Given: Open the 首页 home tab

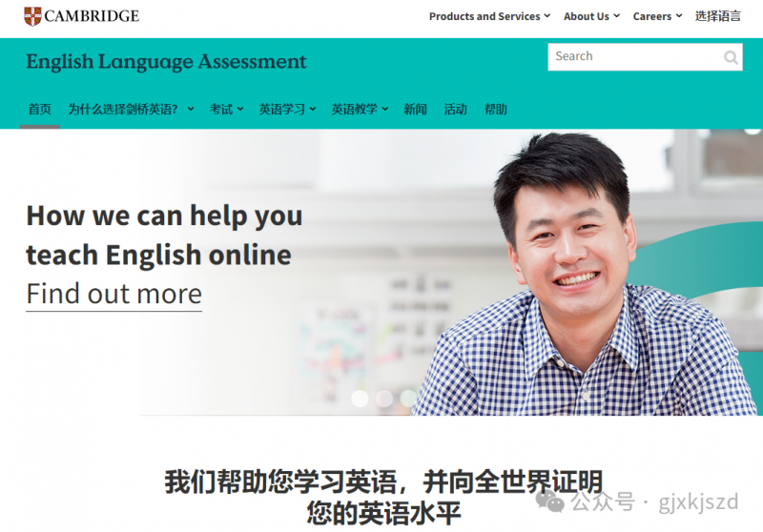Looking at the screenshot, I should [40, 109].
